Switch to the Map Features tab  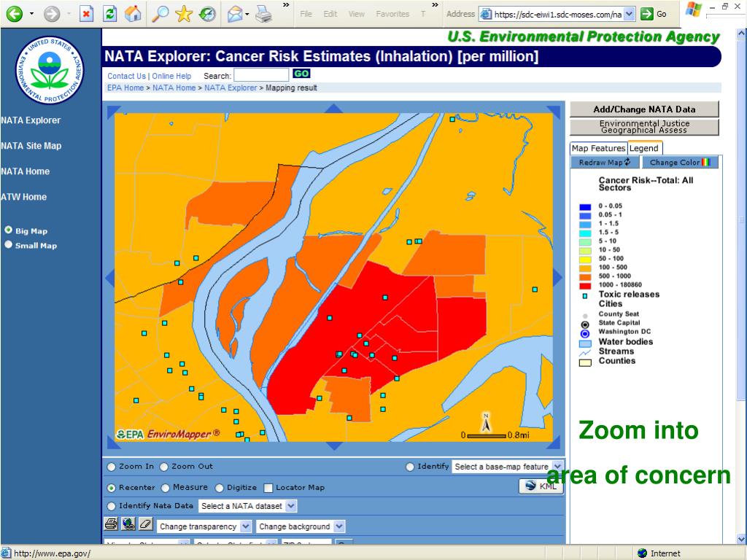[598, 148]
